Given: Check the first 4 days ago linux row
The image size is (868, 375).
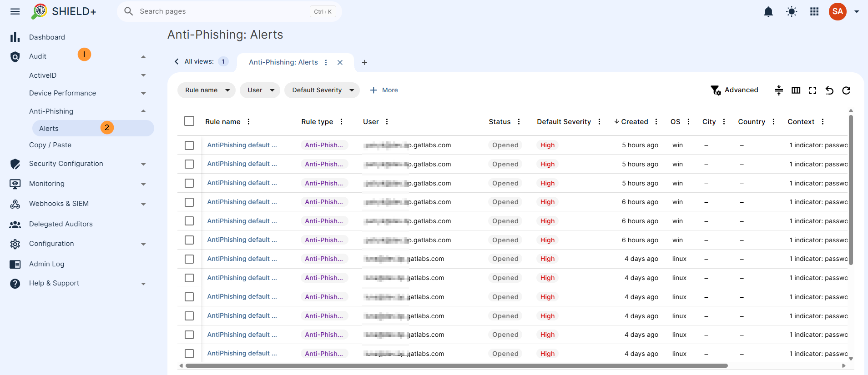Looking at the screenshot, I should coord(189,259).
